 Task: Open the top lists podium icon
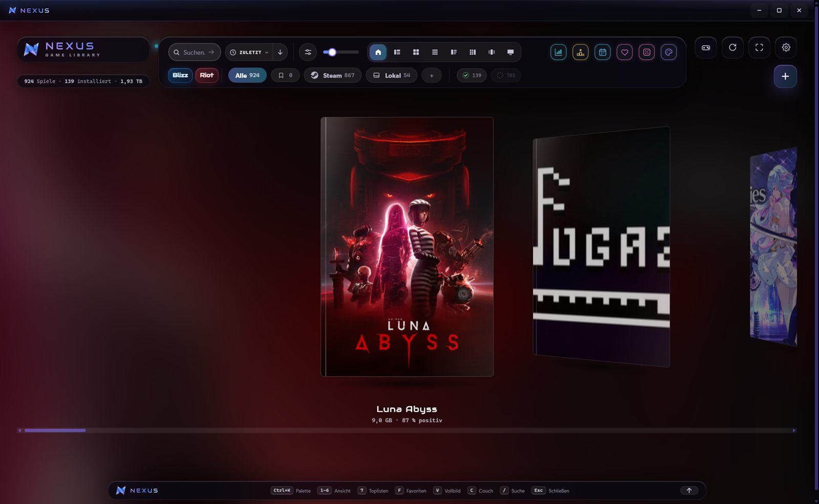click(x=580, y=52)
